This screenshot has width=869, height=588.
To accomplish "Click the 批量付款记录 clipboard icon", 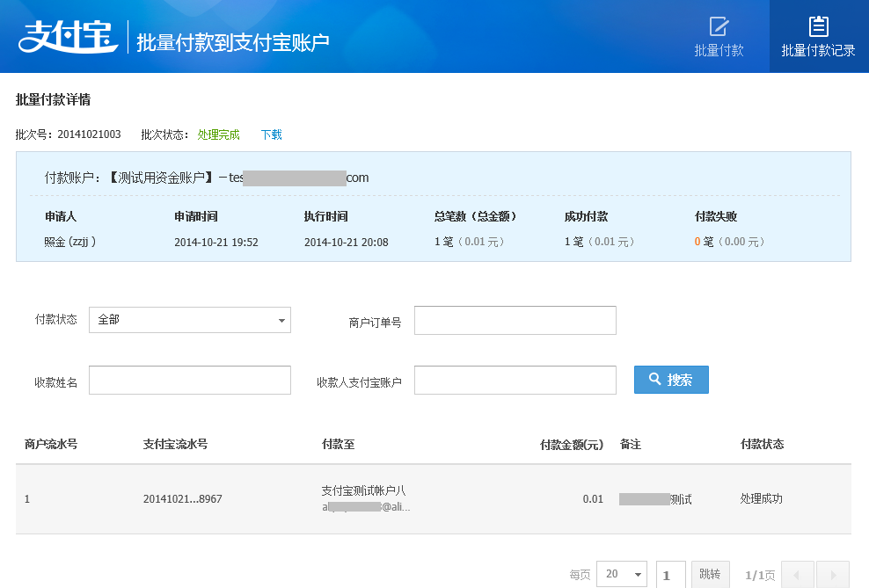I will pos(819,26).
